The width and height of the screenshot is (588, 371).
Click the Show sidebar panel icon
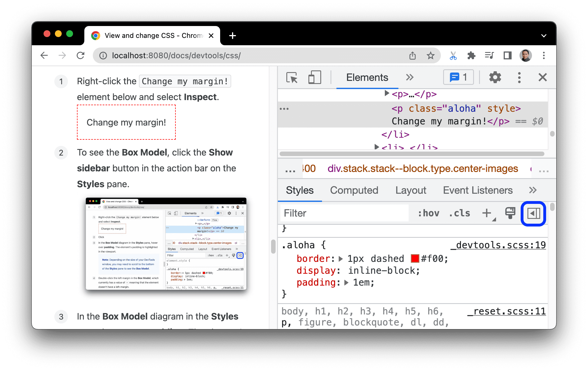(534, 213)
